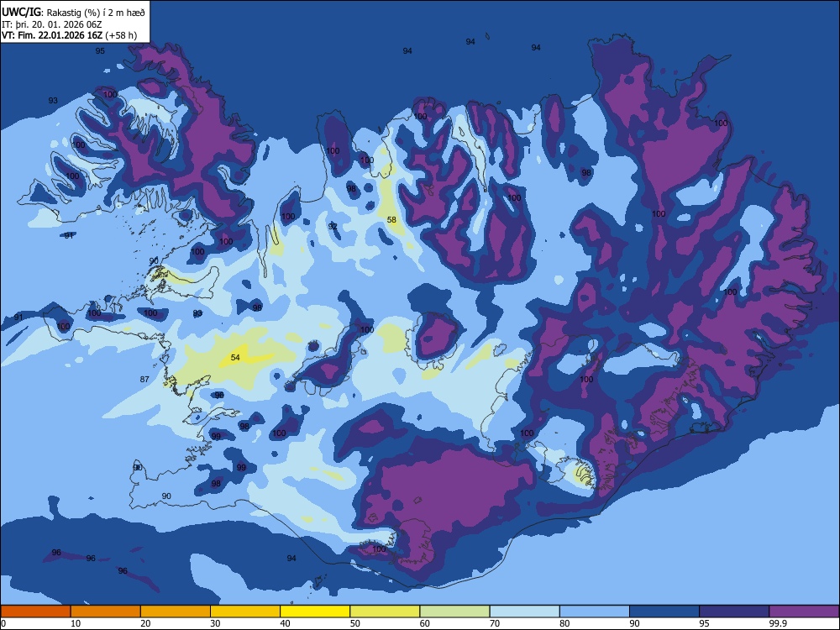
Task: Click the 95–99.9 dark navy legend swatch
Action: (734, 612)
